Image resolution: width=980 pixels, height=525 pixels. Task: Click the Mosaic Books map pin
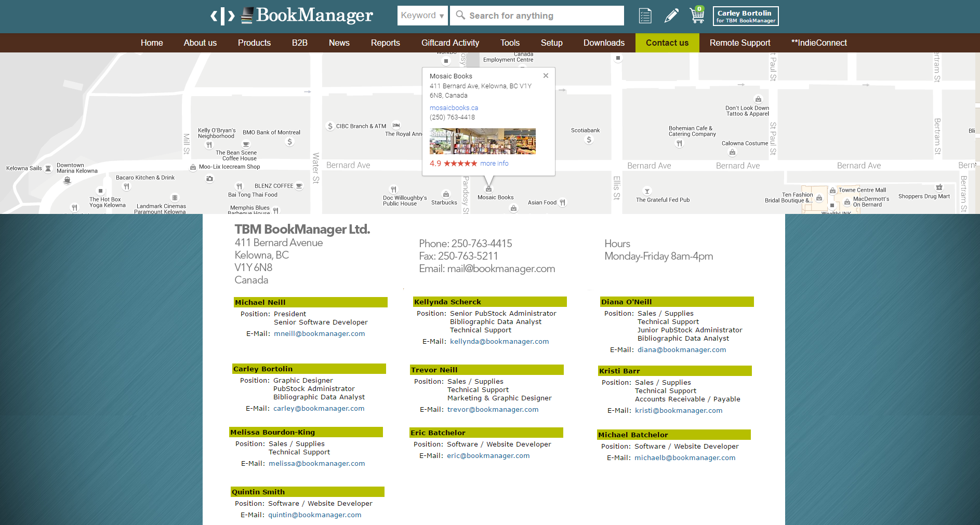click(x=488, y=189)
